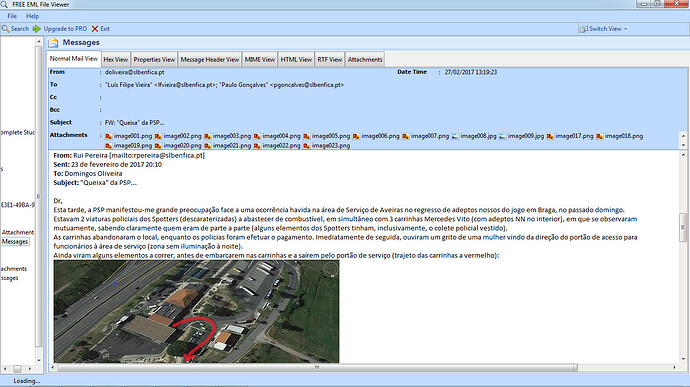Image resolution: width=690 pixels, height=387 pixels.
Task: Click the horizontal scrollbar below message body
Action: (317, 367)
